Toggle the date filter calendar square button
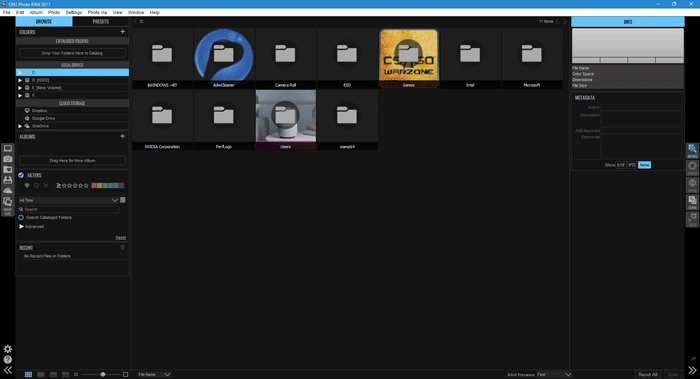700x379 pixels. (123, 200)
